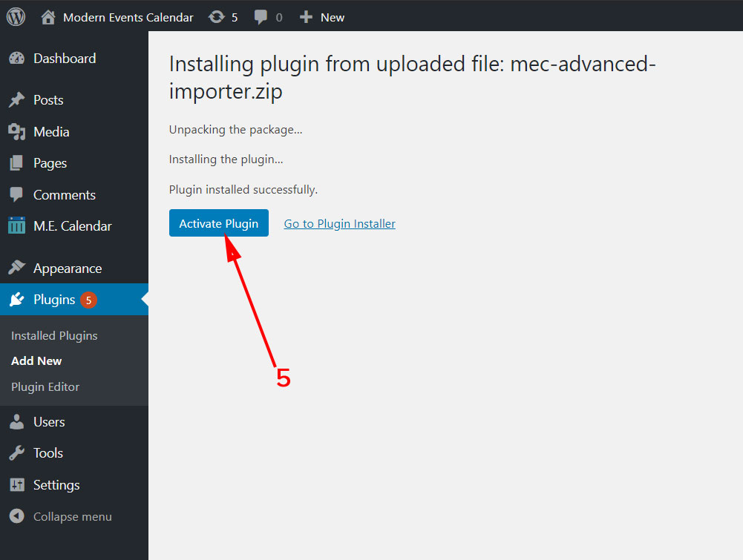Click the 'Installing the plugin…' text
The width and height of the screenshot is (743, 560).
pyautogui.click(x=226, y=159)
